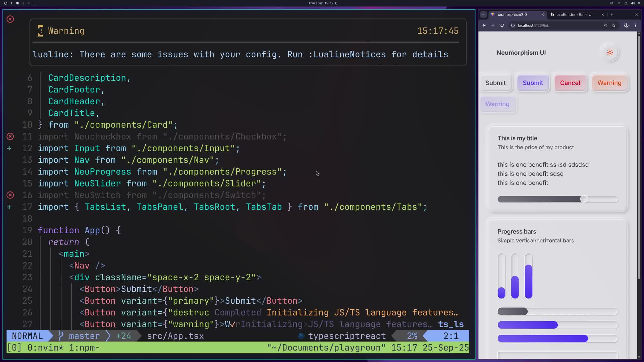The height and width of the screenshot is (362, 644).
Task: Go back in browser history
Action: [x=484, y=25]
